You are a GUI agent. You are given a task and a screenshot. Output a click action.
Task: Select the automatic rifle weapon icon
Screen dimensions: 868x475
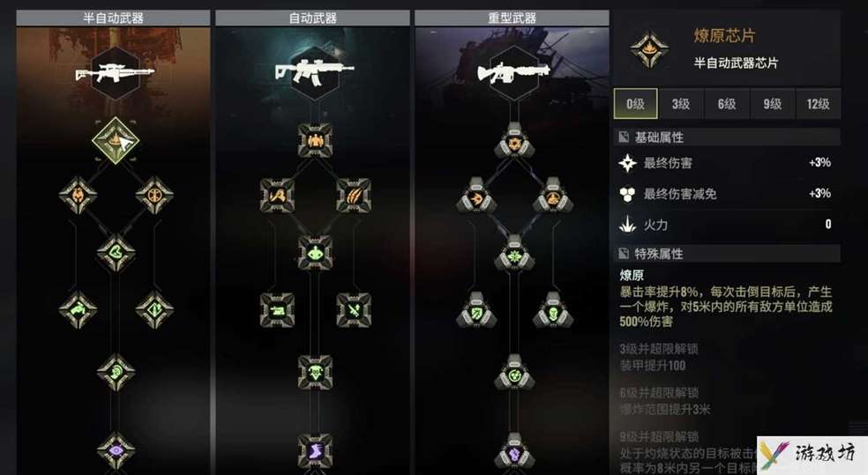click(314, 73)
